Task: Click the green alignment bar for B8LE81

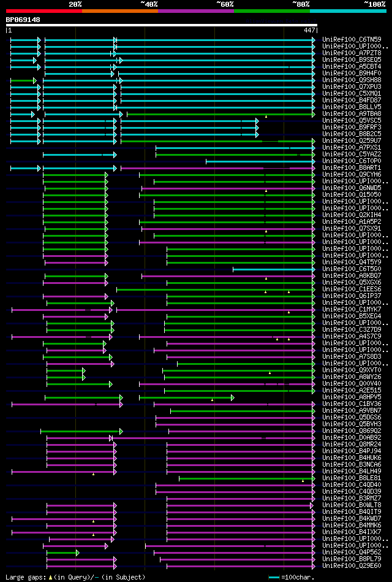Action: pos(247,478)
